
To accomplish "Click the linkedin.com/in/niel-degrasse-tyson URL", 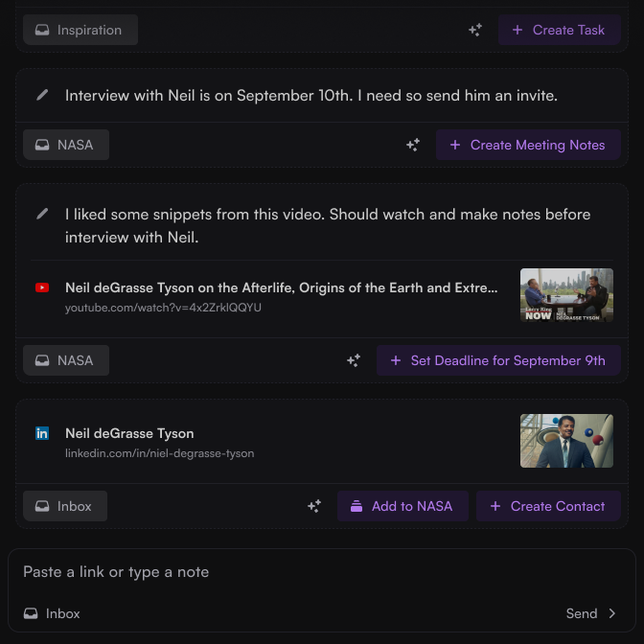I will tap(159, 453).
